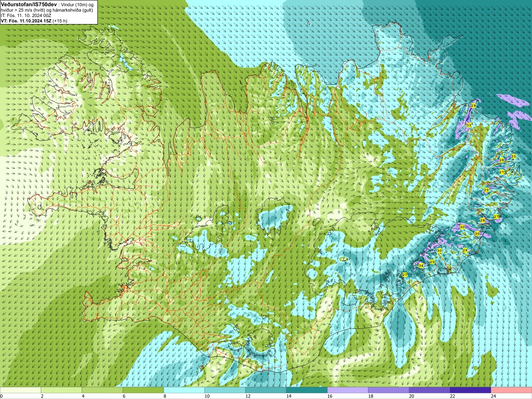532x399 pixels.
Task: Click the legend scale number 2
Action: pos(42,396)
